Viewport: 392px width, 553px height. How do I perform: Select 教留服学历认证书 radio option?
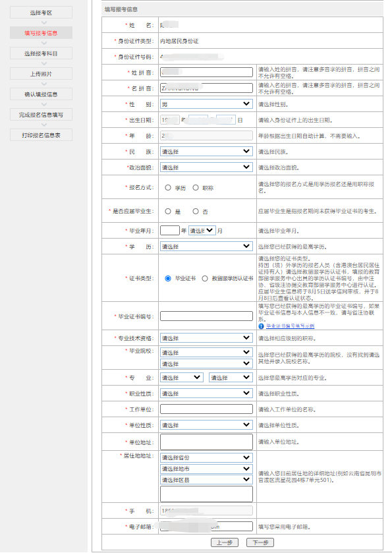[x=205, y=278]
